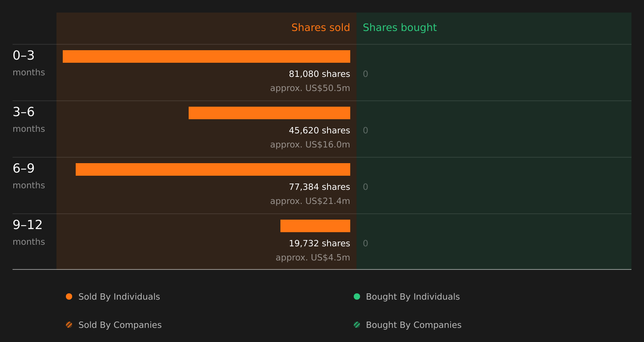The image size is (644, 342).
Task: Click the Bought By Companies striped icon
Action: [x=357, y=325]
